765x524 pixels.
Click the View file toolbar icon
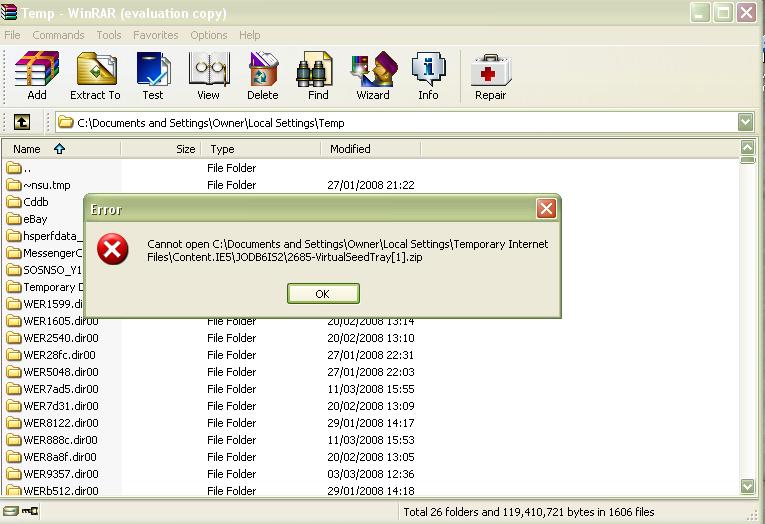pyautogui.click(x=209, y=69)
